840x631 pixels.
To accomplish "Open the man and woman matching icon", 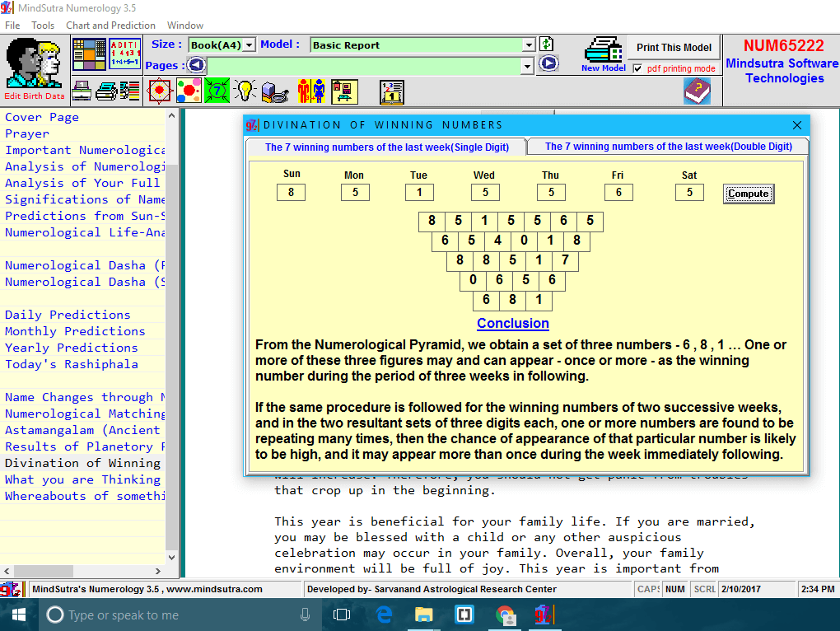I will (312, 91).
